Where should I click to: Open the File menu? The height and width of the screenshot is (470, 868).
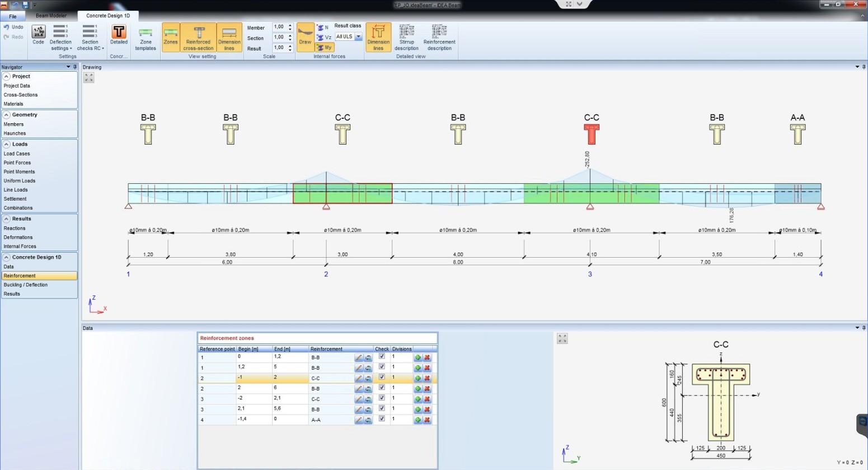[x=12, y=16]
